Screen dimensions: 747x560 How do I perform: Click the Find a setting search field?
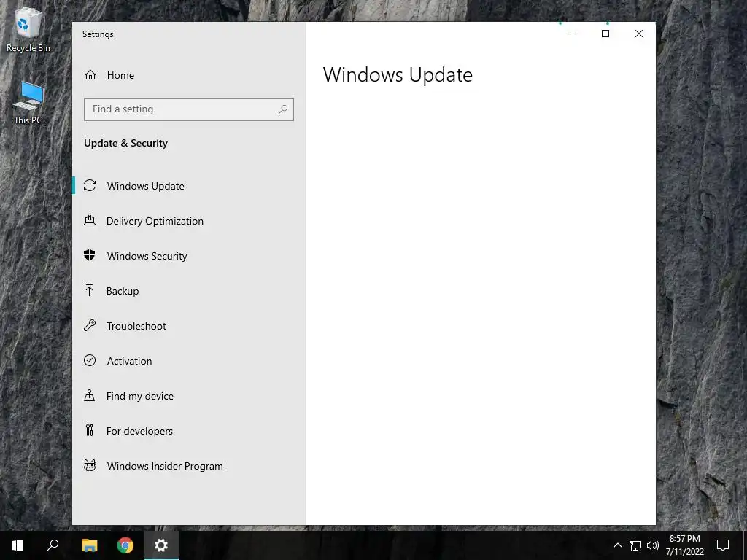[189, 109]
